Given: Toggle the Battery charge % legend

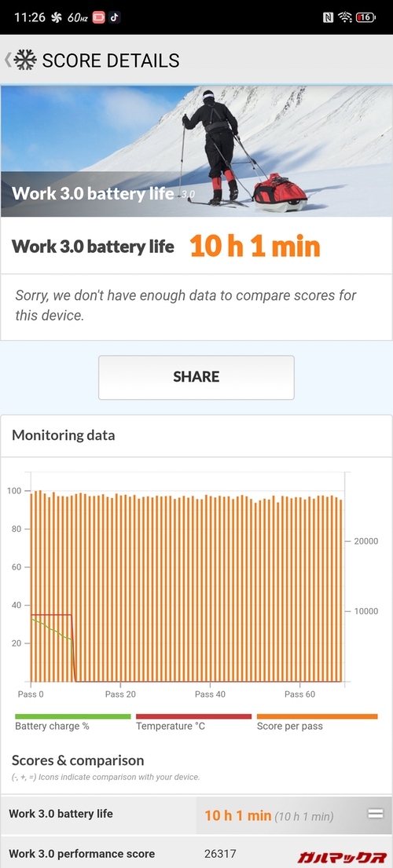Looking at the screenshot, I should (x=72, y=721).
